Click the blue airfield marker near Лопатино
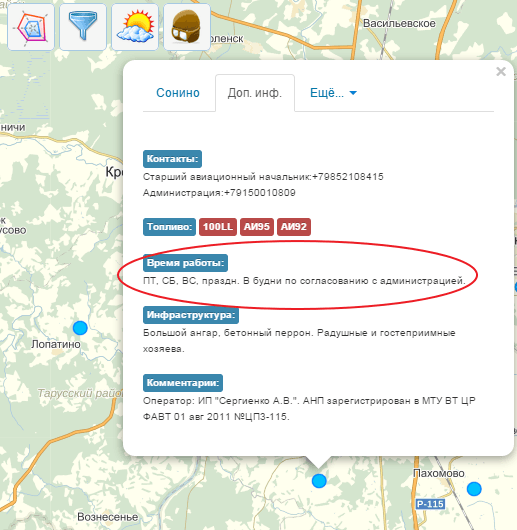The width and height of the screenshot is (517, 530). (80, 328)
